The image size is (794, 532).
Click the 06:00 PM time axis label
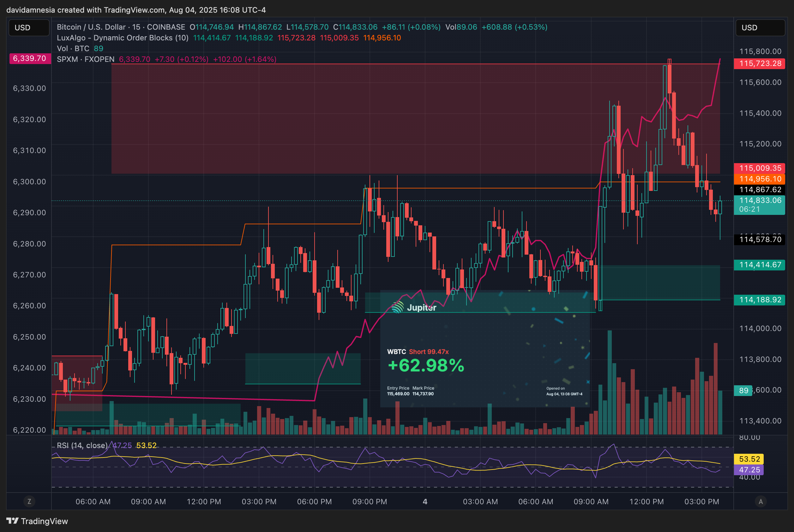point(314,501)
